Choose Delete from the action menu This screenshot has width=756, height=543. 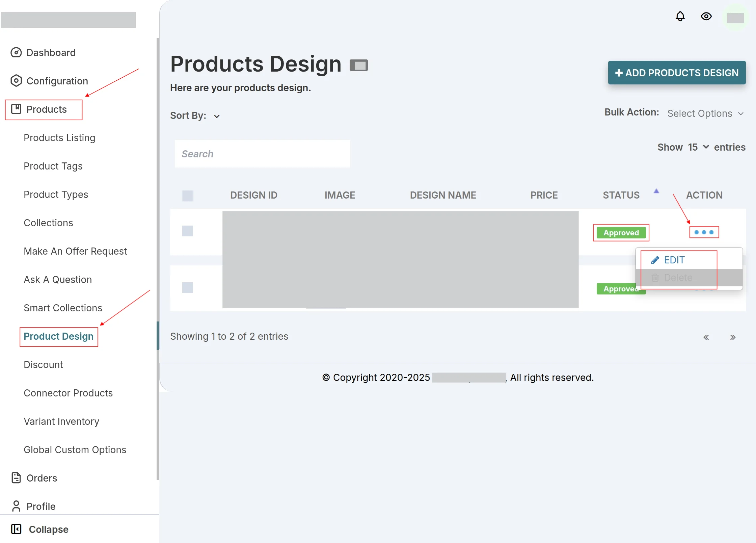point(689,278)
